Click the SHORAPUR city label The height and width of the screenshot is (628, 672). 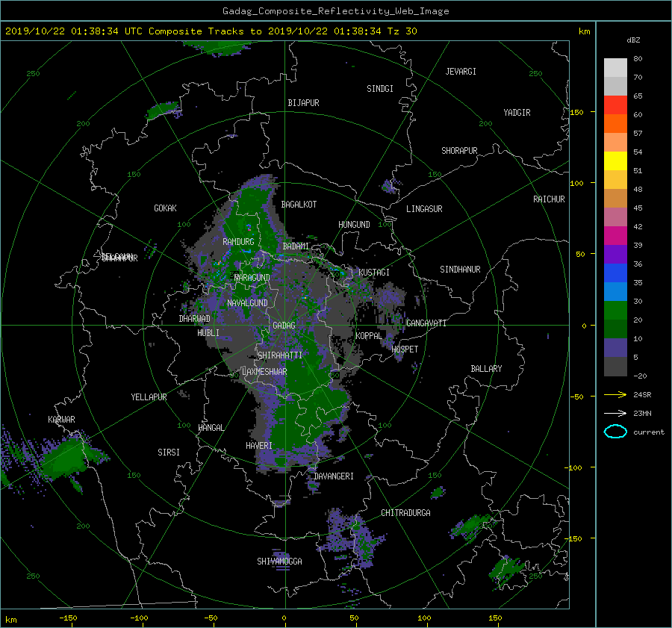(x=459, y=151)
